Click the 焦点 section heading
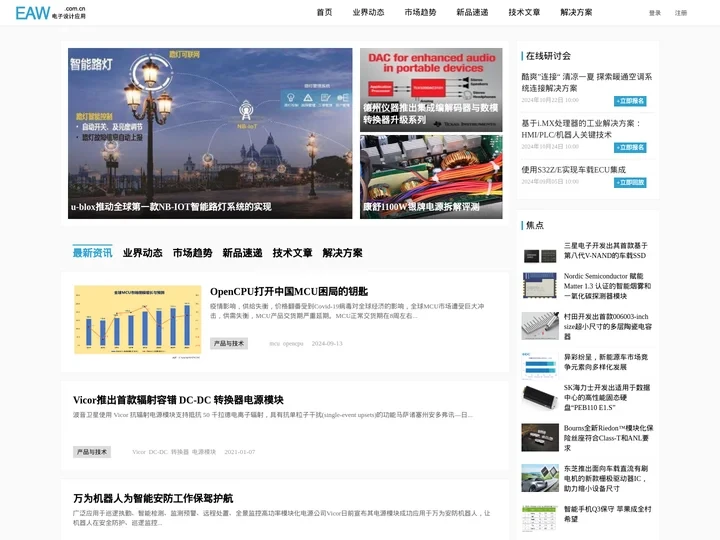This screenshot has height=540, width=720. coord(535,225)
